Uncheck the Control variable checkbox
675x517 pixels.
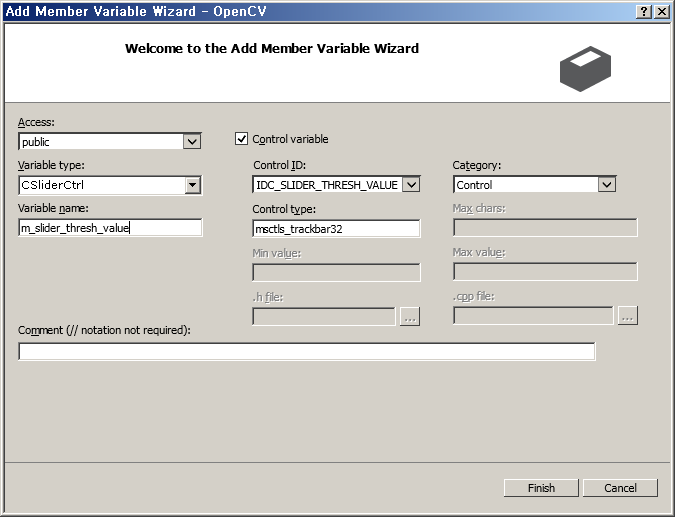pos(241,139)
